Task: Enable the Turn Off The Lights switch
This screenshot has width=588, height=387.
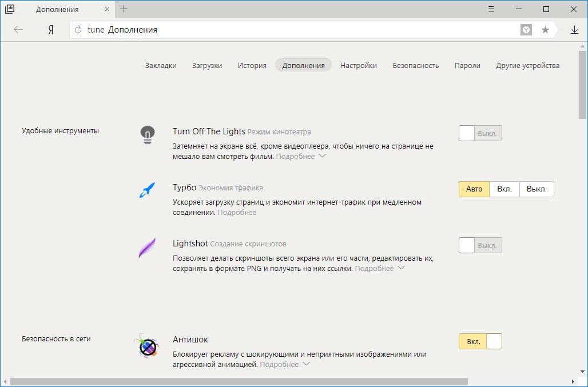Action: point(480,133)
